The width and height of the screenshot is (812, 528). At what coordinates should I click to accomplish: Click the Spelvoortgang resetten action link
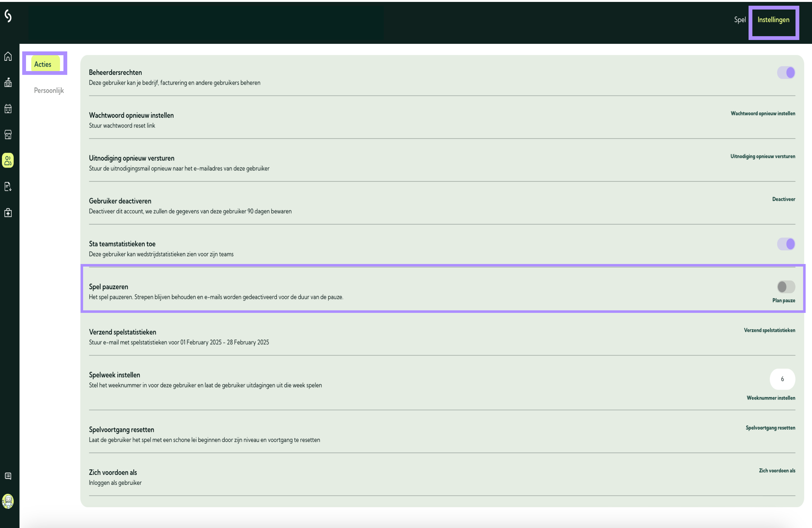tap(770, 428)
